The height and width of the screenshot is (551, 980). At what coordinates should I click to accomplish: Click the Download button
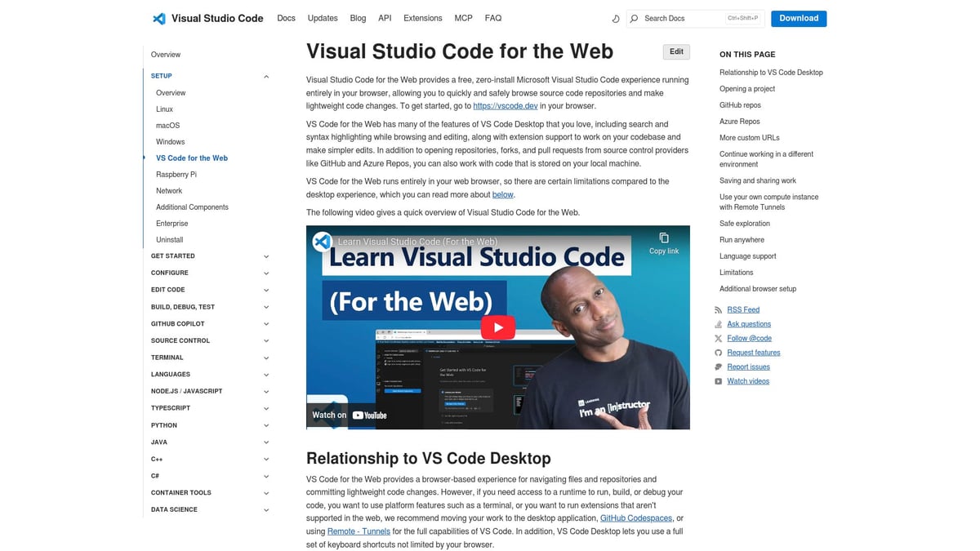click(x=798, y=17)
